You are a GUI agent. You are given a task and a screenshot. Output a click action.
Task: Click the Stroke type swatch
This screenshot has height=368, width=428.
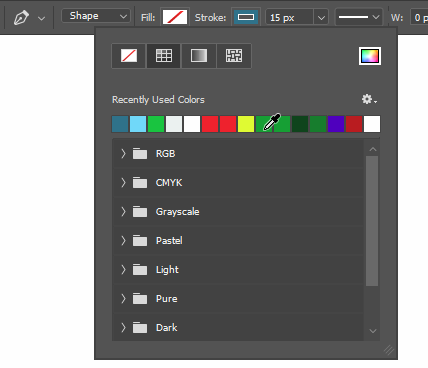coord(246,17)
